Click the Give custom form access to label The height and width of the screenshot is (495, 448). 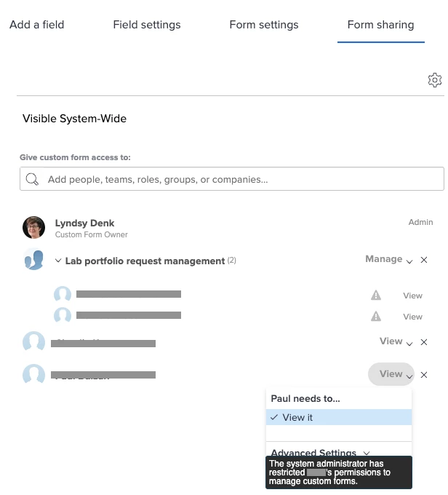tap(75, 157)
